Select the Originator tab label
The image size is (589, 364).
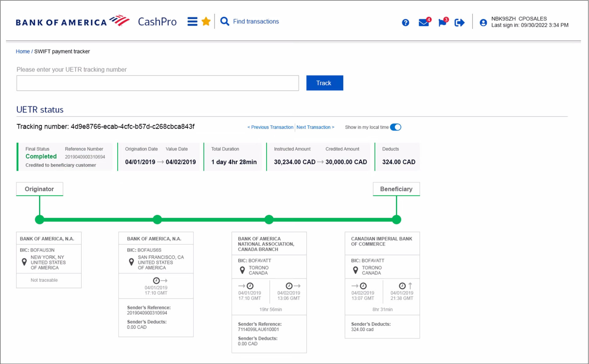click(40, 189)
